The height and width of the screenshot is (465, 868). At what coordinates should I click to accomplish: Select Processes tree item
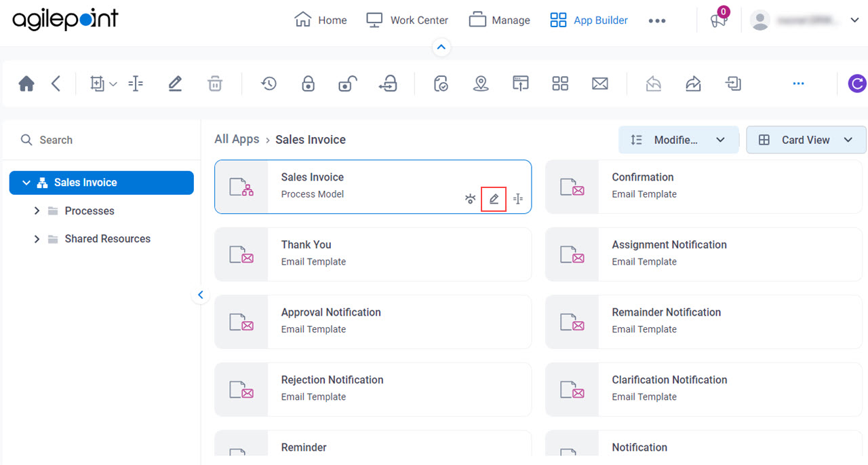pos(90,211)
